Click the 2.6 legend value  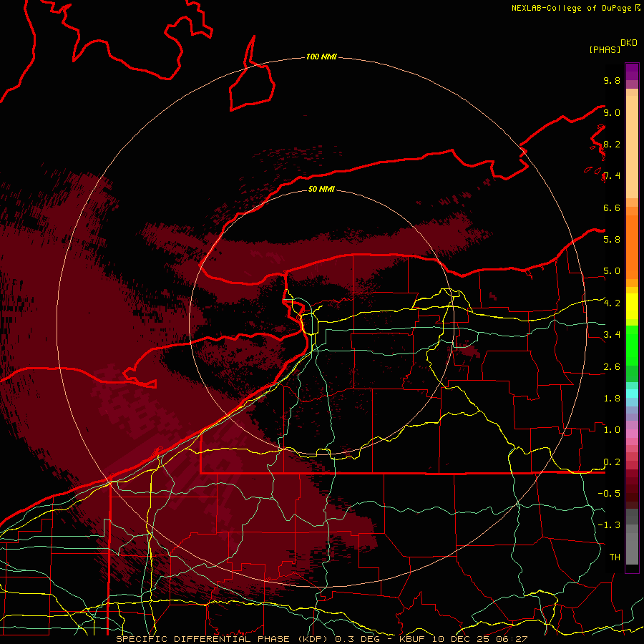point(612,366)
